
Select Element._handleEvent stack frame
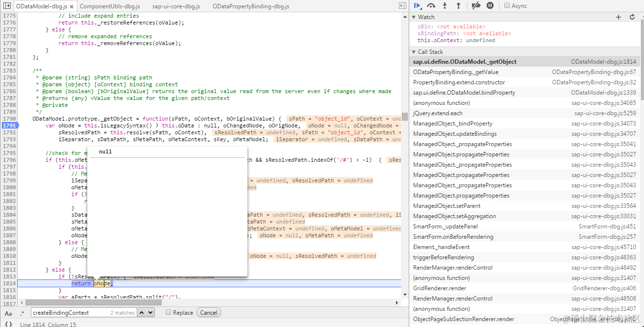tap(524, 247)
